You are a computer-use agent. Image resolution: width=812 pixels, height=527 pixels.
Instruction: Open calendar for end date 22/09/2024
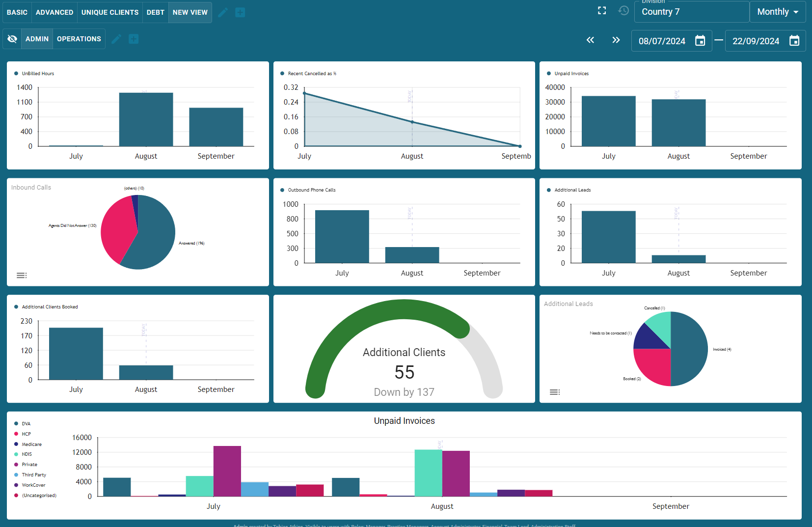pyautogui.click(x=794, y=41)
